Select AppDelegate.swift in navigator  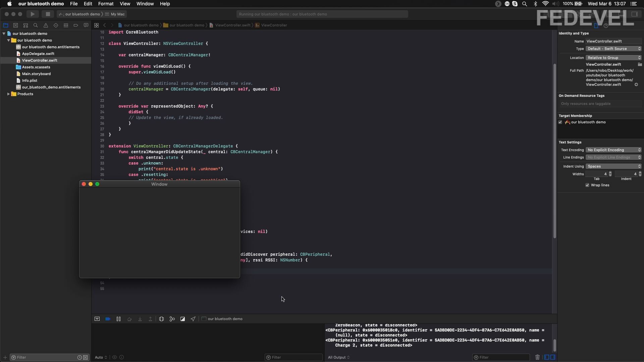(38, 54)
